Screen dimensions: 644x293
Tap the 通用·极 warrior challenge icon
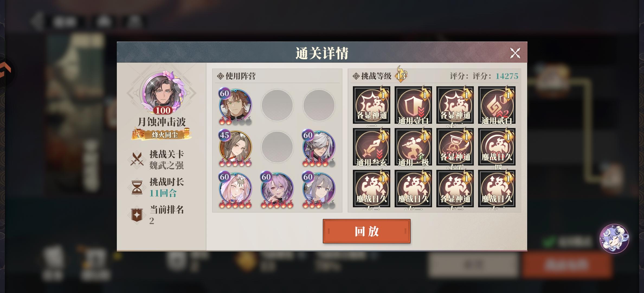(413, 147)
